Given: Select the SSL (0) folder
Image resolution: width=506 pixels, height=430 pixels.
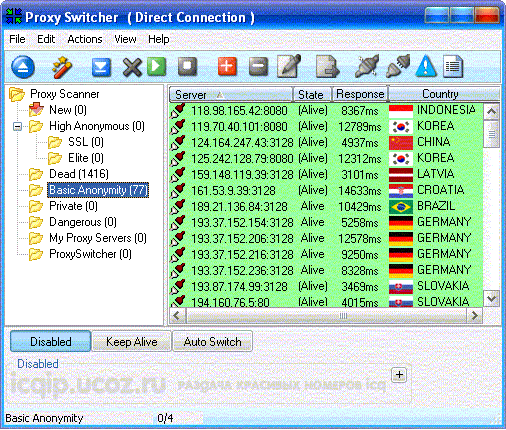Looking at the screenshot, I should coord(86,142).
